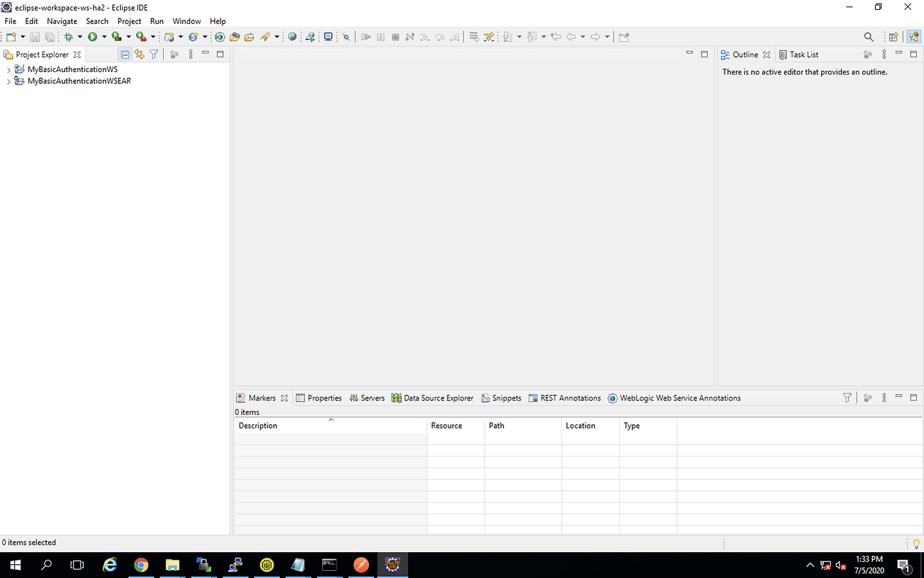
Task: Switch to the Task List tab
Action: 799,55
